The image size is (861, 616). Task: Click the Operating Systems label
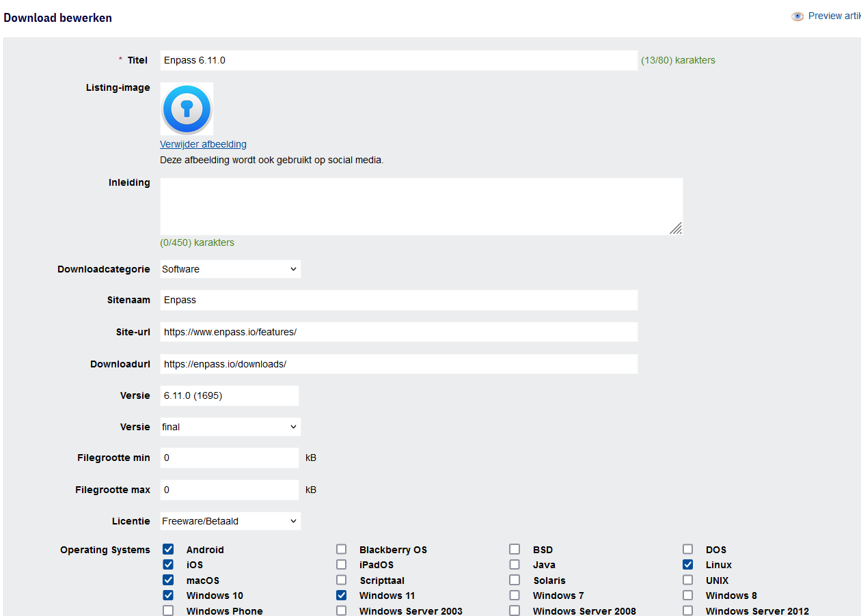[x=105, y=550]
